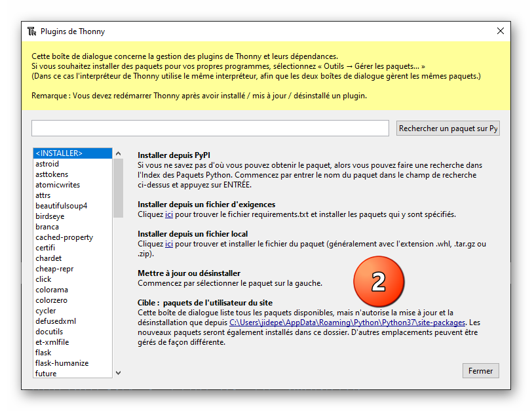
Task: Select click package in list
Action: tap(73, 279)
